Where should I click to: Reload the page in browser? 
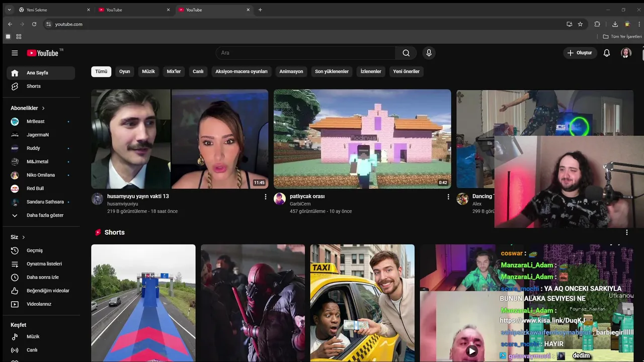coord(34,24)
